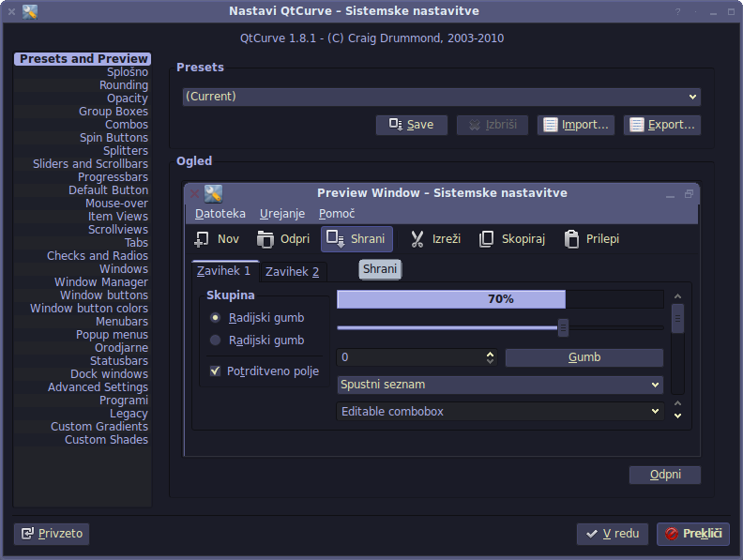Select Window Manager in sidebar
This screenshot has height=560, width=743.
coord(83,282)
